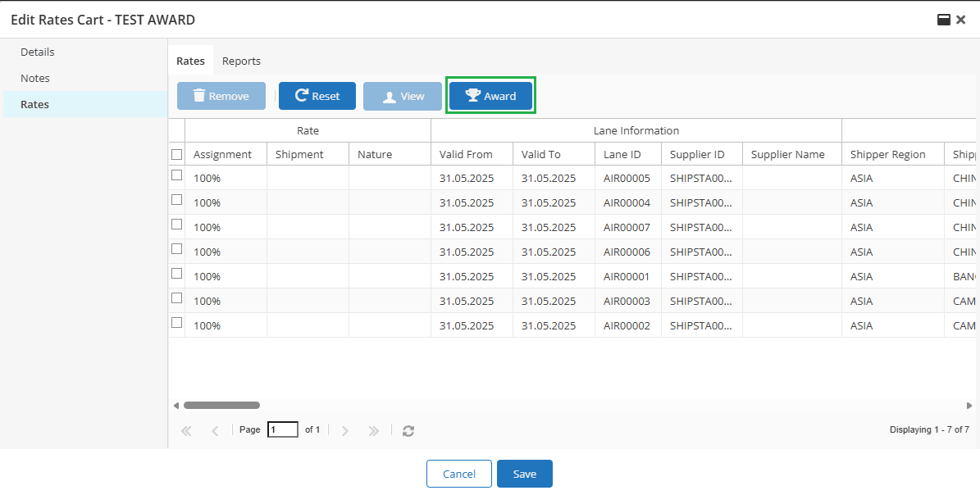The image size is (980, 495).
Task: Sort by the Lane ID column header
Action: point(628,154)
